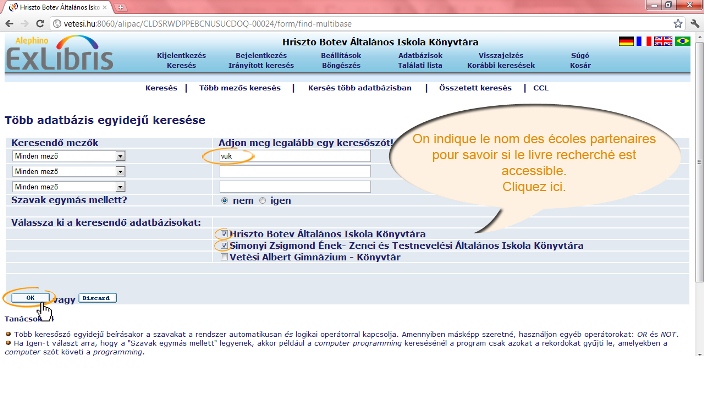Image resolution: width=704 pixels, height=396 pixels.
Task: Open Irányított keresés menu item
Action: (261, 65)
